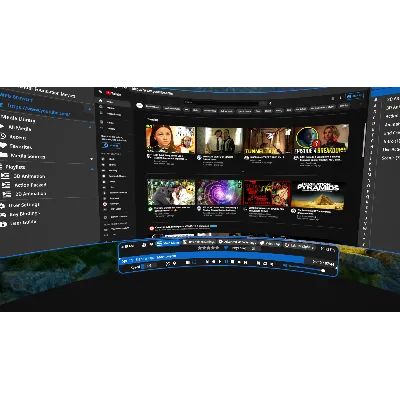The image size is (400, 400).
Task: Click the Web Browser heading
Action: [x=17, y=98]
